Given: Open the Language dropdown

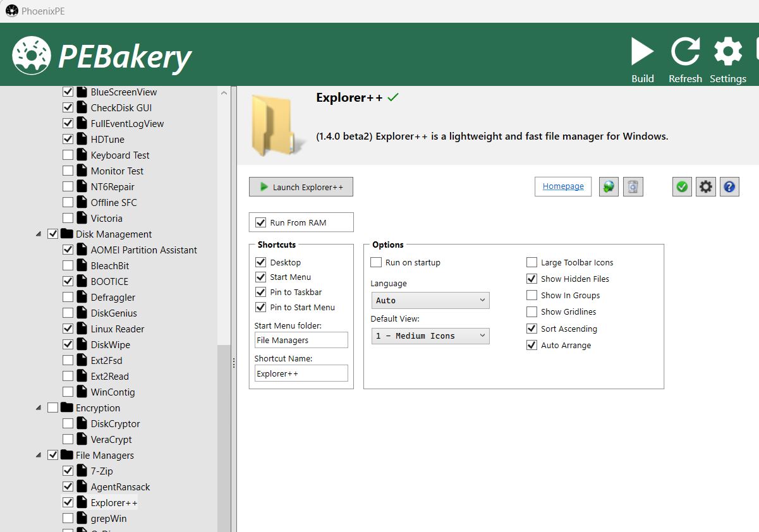Looking at the screenshot, I should click(x=430, y=300).
